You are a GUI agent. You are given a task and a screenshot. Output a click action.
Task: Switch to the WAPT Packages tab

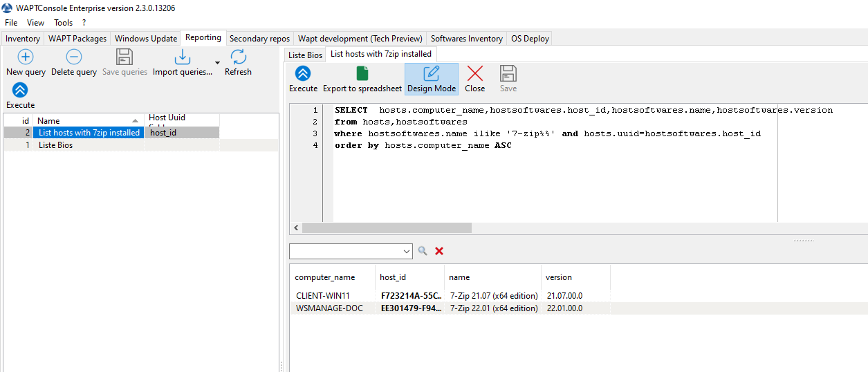(x=77, y=39)
